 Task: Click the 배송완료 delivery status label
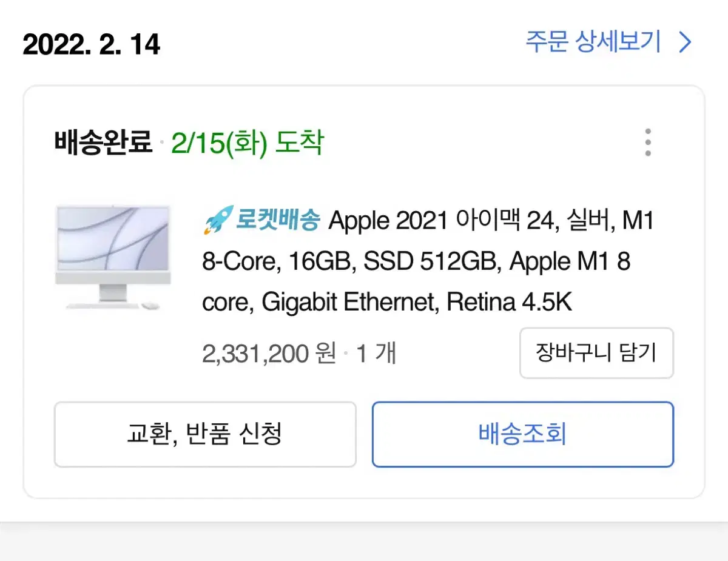click(103, 143)
